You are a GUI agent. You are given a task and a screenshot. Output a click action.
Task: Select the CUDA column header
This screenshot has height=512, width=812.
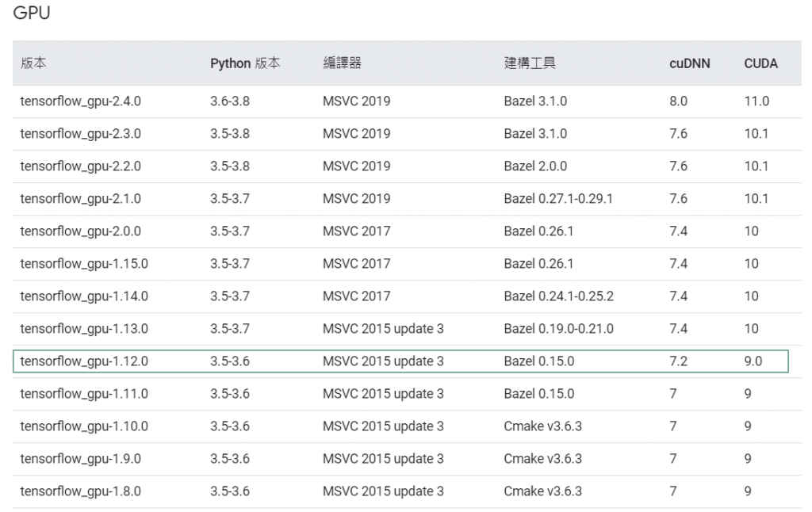(x=760, y=63)
